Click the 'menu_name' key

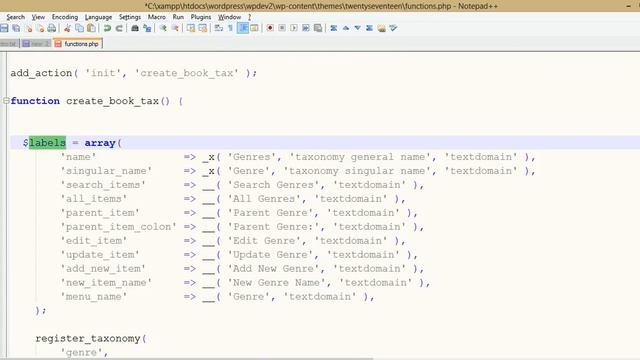(94, 297)
